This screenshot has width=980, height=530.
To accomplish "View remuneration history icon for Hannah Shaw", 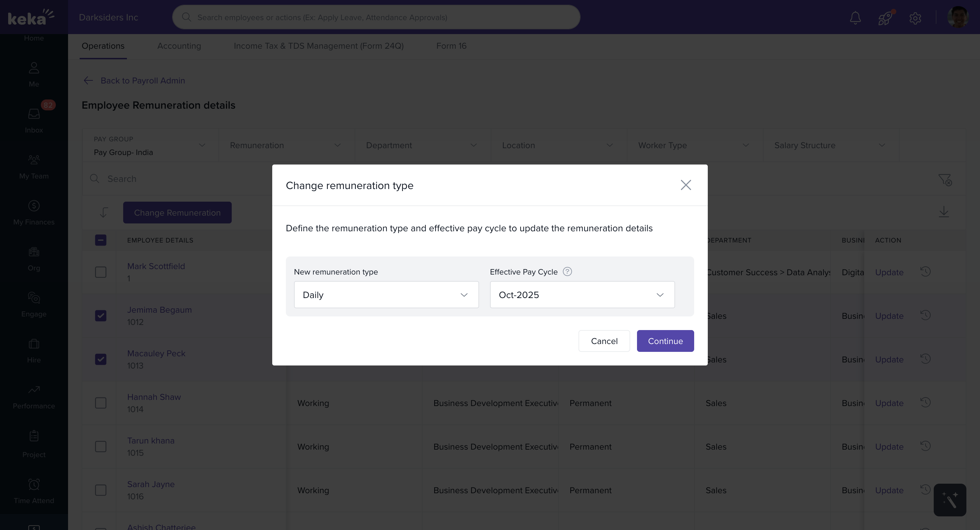I will tap(925, 403).
